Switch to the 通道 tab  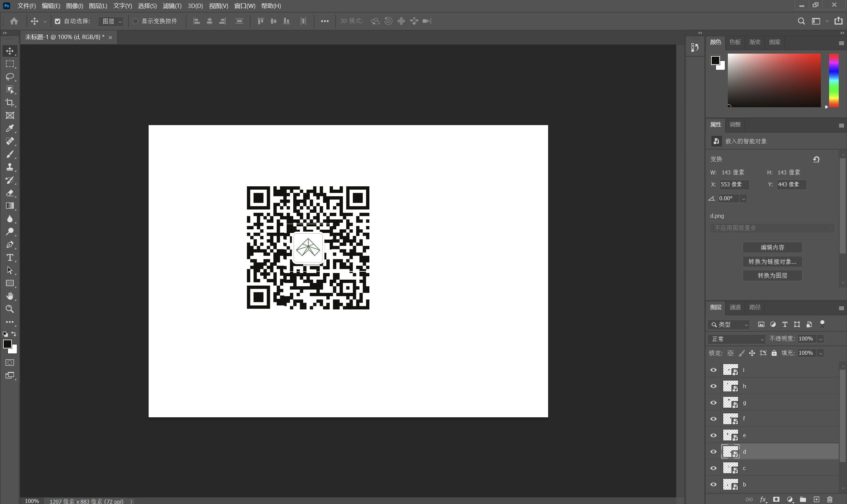point(735,307)
